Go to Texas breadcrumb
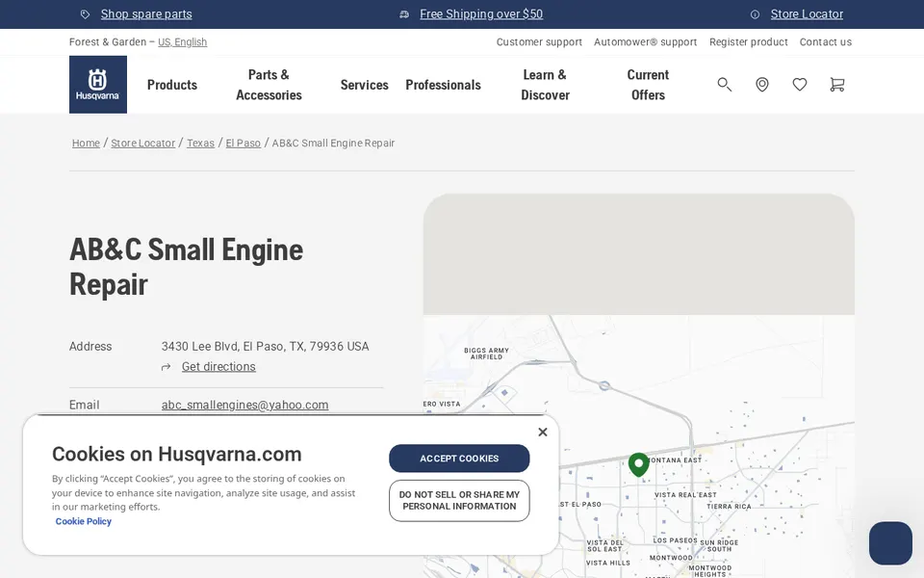Image resolution: width=924 pixels, height=578 pixels. click(200, 144)
